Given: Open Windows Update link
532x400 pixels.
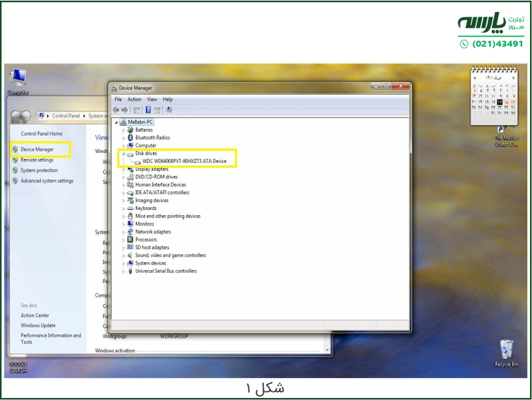Looking at the screenshot, I should [x=38, y=325].
